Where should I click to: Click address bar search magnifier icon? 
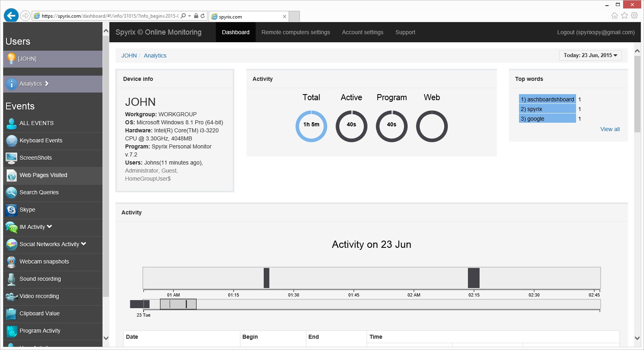[183, 16]
